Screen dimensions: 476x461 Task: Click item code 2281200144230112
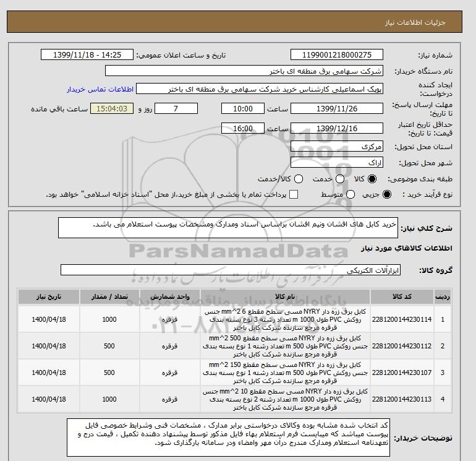tap(402, 346)
